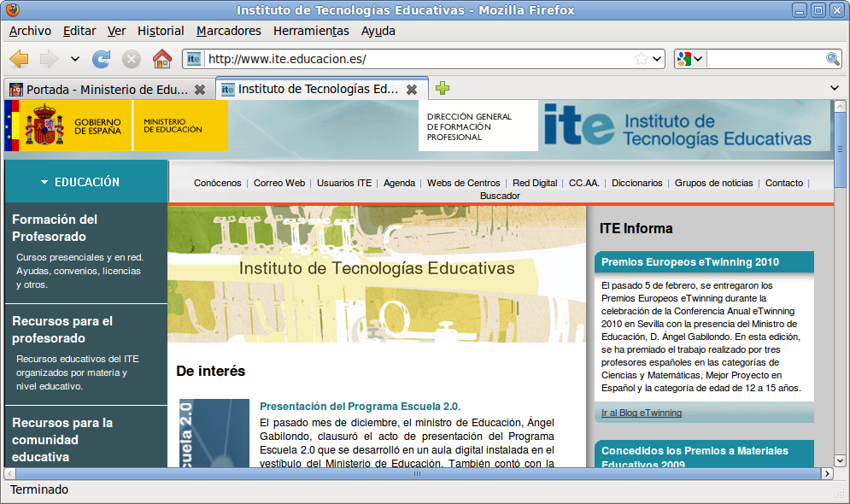The image size is (850, 504).
Task: Focus the web search input field
Action: (765, 59)
